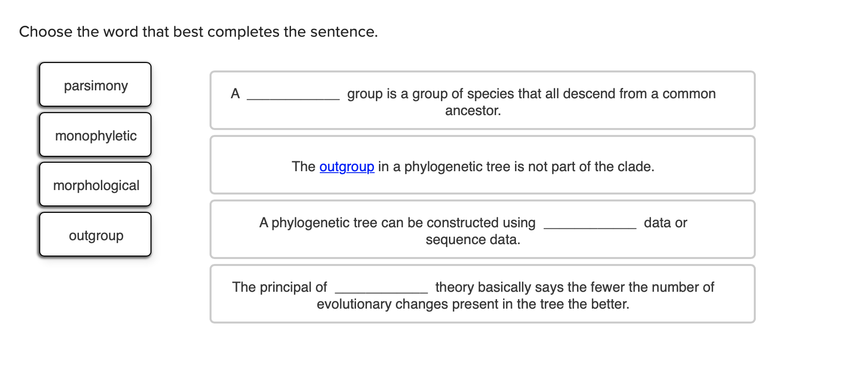Viewport: 868px width, 392px height.
Task: Click the word 'The' before outgroup link
Action: [303, 167]
